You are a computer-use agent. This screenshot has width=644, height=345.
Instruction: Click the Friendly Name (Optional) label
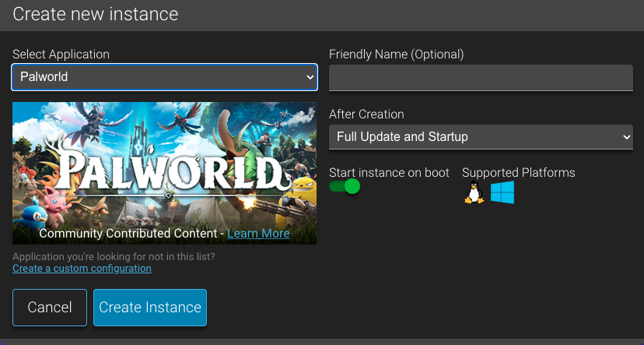point(397,55)
